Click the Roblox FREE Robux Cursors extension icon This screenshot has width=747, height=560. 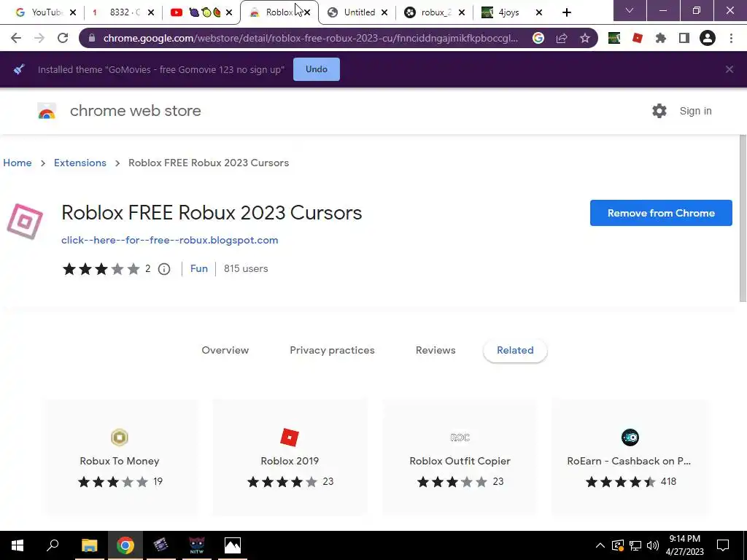25,222
